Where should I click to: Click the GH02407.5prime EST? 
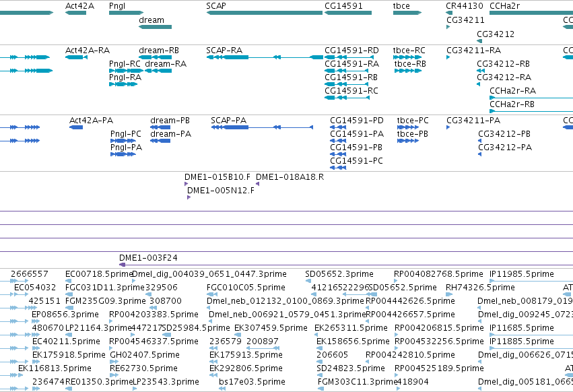click(113, 362)
